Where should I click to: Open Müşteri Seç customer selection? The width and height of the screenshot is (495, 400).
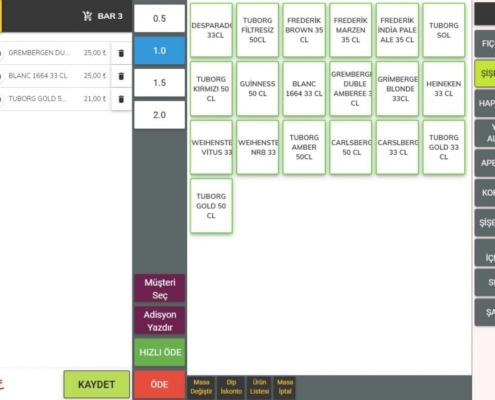click(x=160, y=288)
